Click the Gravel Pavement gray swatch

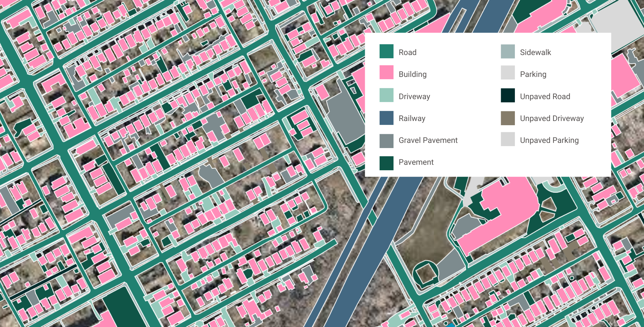coord(386,141)
